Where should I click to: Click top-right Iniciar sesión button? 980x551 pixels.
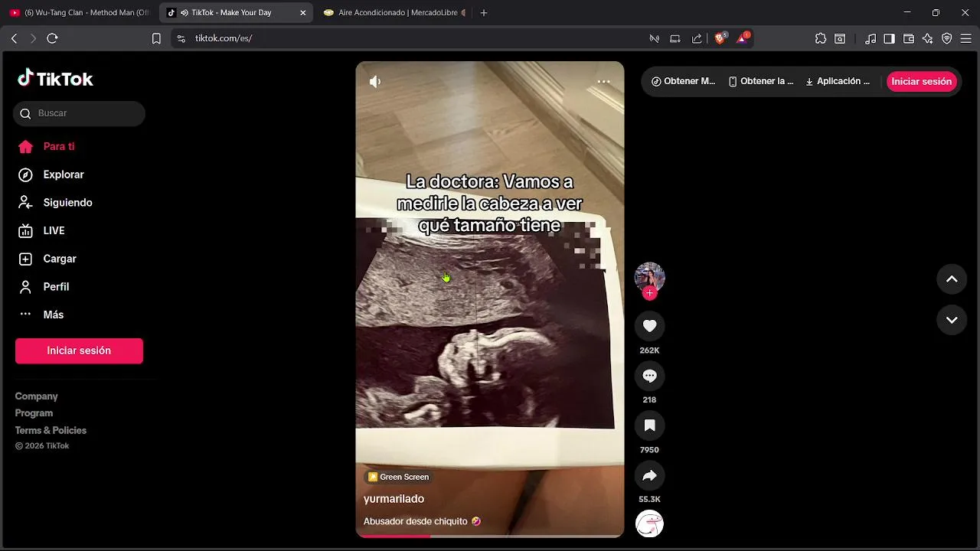point(921,81)
